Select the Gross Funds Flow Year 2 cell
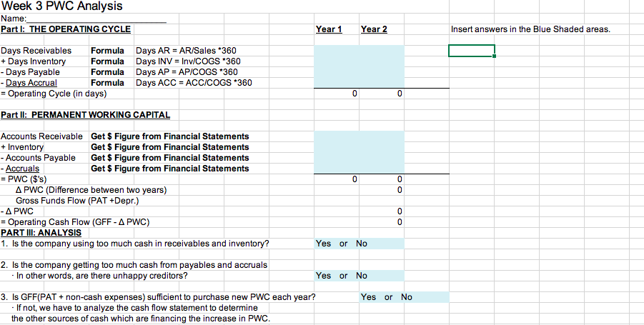 (x=382, y=201)
